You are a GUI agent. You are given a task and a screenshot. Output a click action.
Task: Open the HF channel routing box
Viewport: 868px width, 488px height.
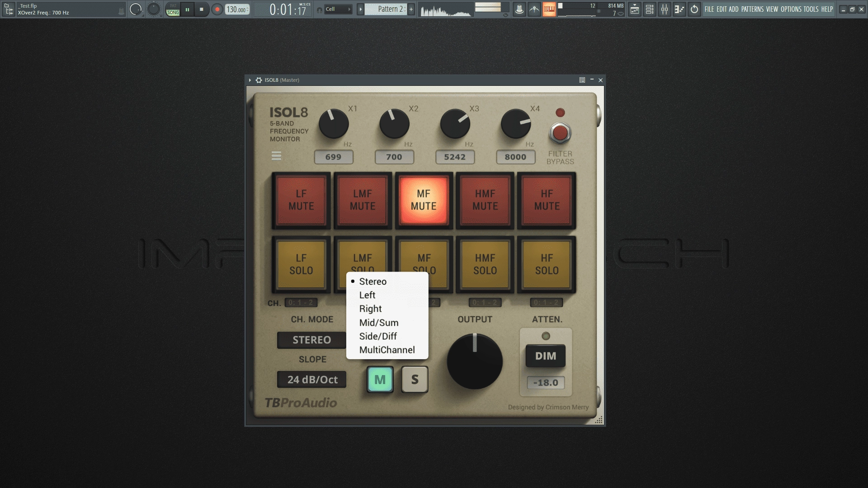pos(547,303)
